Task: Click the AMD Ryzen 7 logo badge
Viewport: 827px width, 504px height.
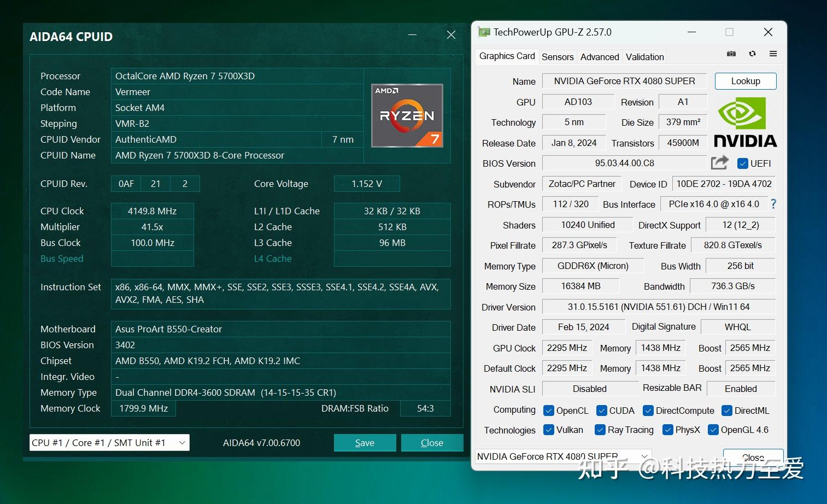Action: coord(407,115)
